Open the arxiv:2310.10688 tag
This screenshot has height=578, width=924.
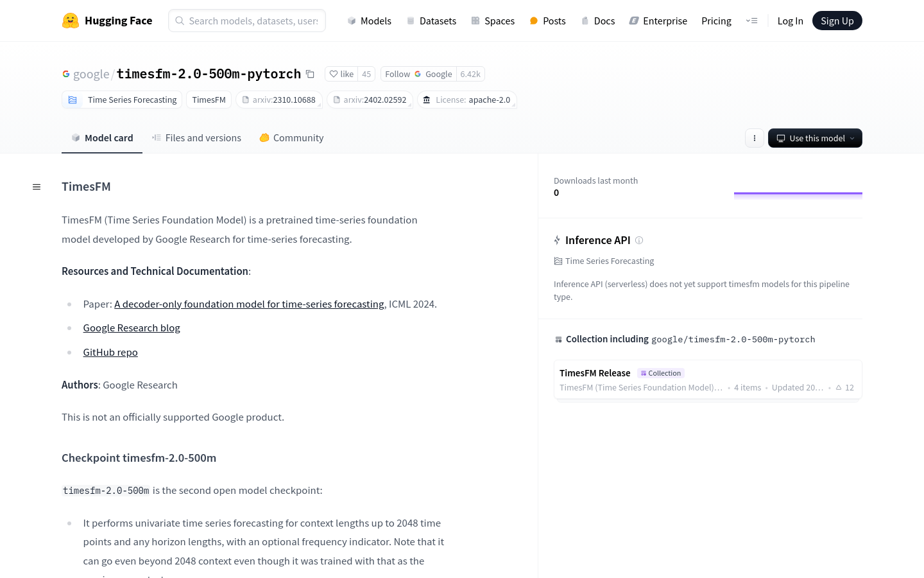[279, 100]
